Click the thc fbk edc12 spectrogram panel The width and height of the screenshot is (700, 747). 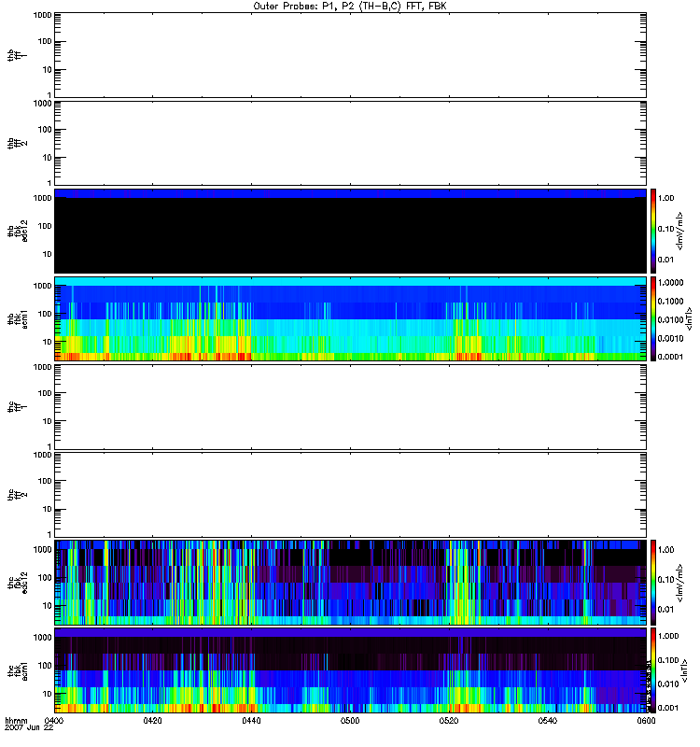click(x=350, y=582)
